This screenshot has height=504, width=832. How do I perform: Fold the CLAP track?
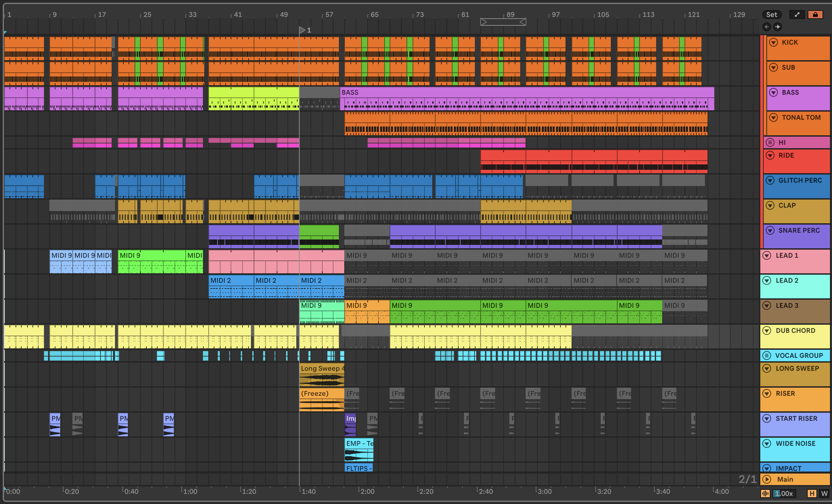(770, 205)
